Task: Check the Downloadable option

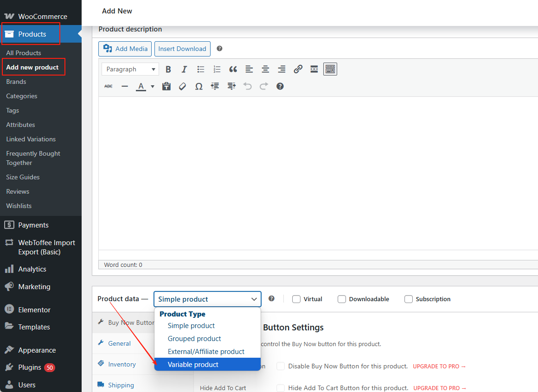Action: pos(342,299)
